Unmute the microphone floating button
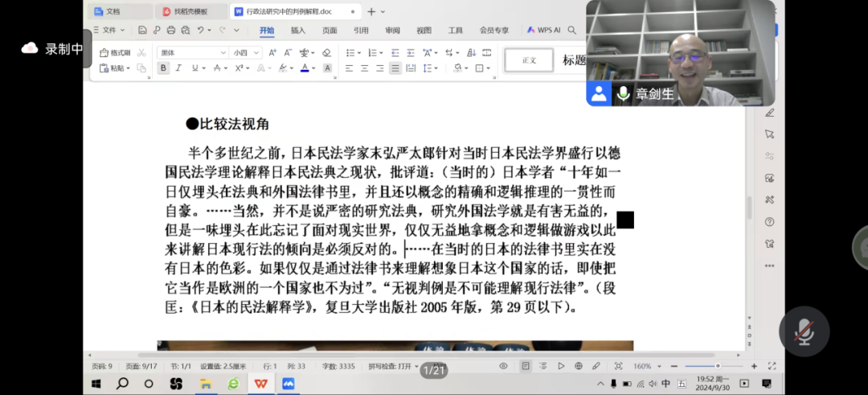The height and width of the screenshot is (395, 868). click(804, 331)
